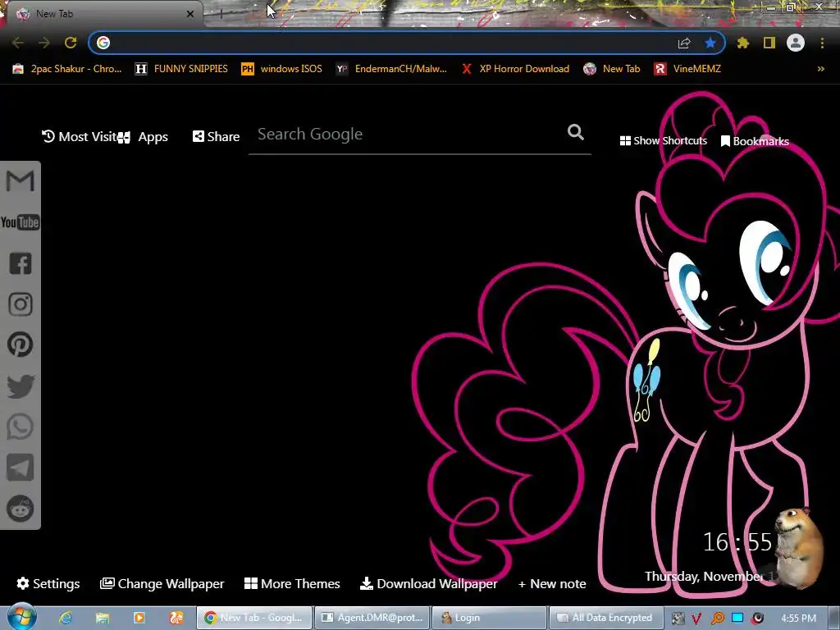This screenshot has height=630, width=840.
Task: Open the 2pac Shakur bookmark
Action: tap(67, 69)
